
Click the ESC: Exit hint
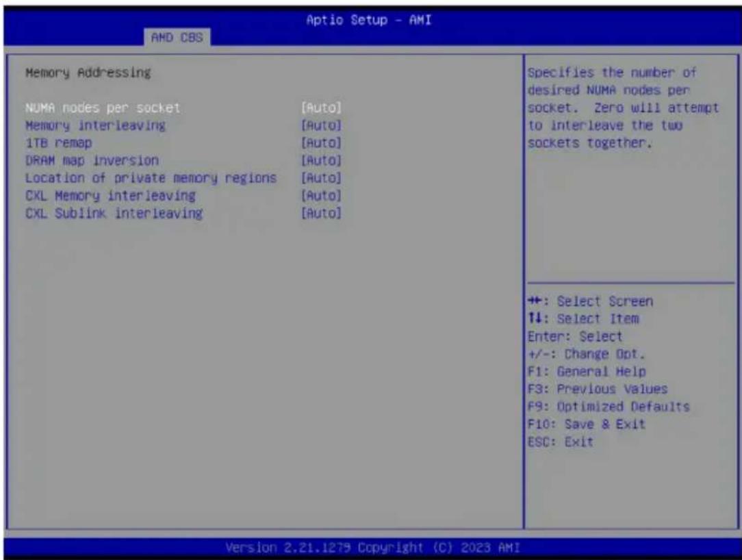561,442
